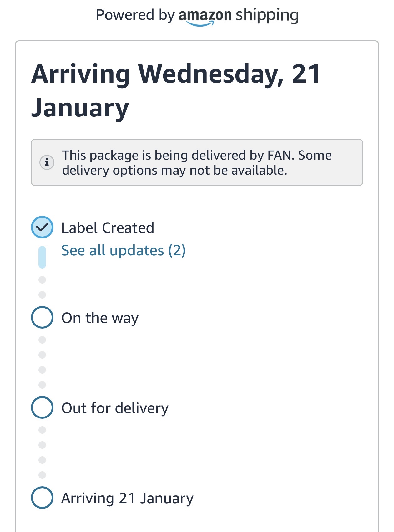Click the info icon in the FAN notice
This screenshot has height=532, width=394.
coord(47,162)
